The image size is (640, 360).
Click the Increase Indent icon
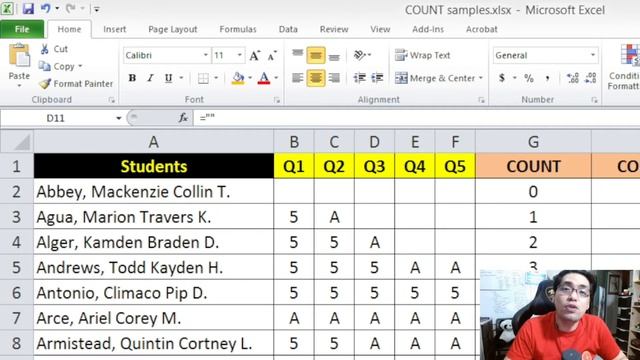pos(377,78)
